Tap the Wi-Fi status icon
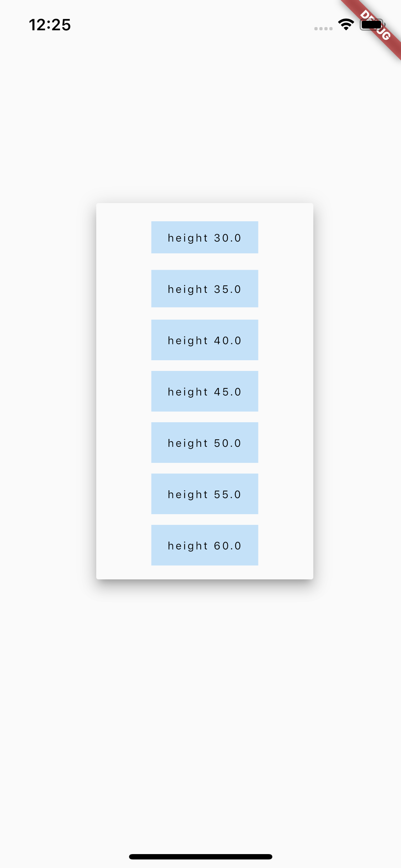The image size is (401, 868). coord(346,25)
